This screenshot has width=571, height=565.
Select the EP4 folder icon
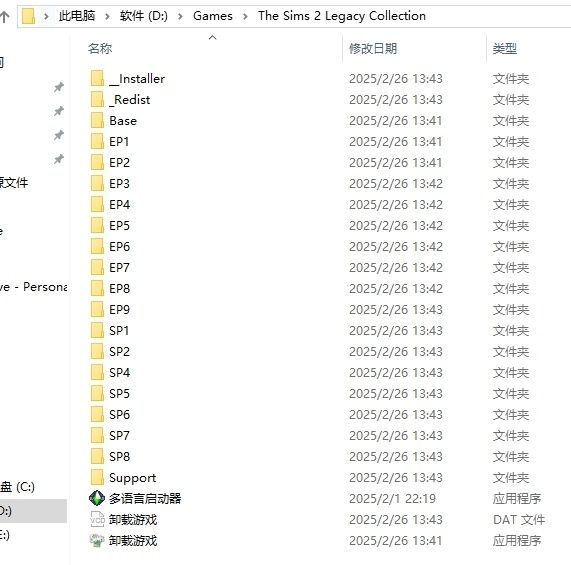coord(97,205)
